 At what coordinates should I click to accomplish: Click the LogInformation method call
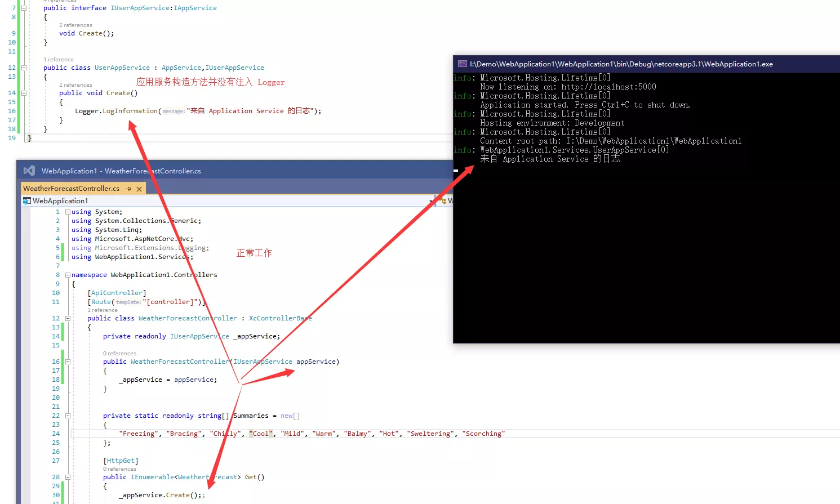[x=130, y=111]
